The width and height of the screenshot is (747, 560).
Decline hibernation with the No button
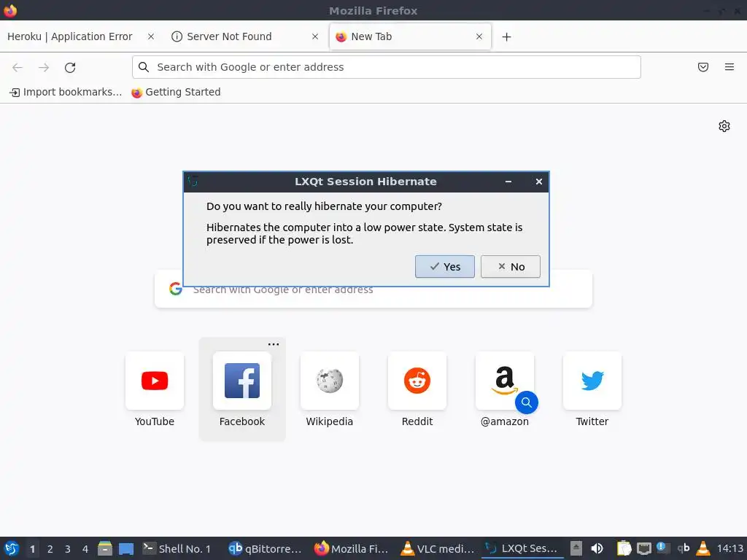pyautogui.click(x=510, y=267)
